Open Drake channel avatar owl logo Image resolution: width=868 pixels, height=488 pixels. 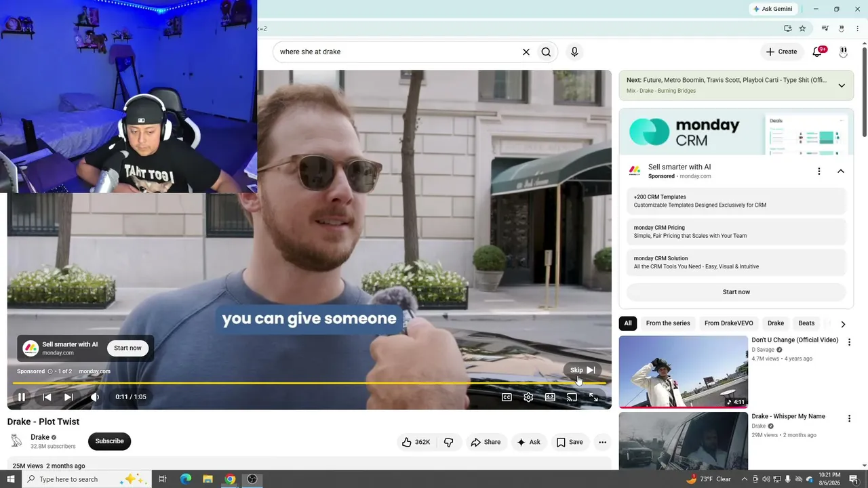coord(16,441)
